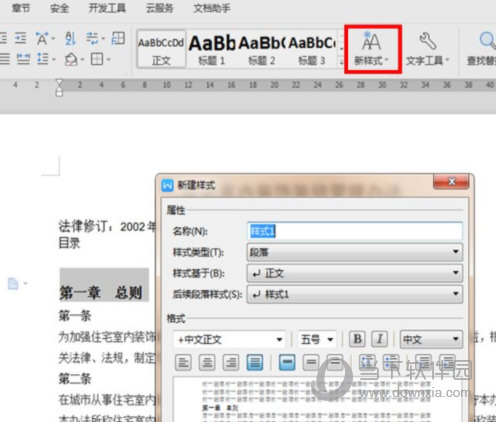The image size is (496, 422).
Task: Click the paragraph layout icon left of 第一章
Action: (x=13, y=284)
